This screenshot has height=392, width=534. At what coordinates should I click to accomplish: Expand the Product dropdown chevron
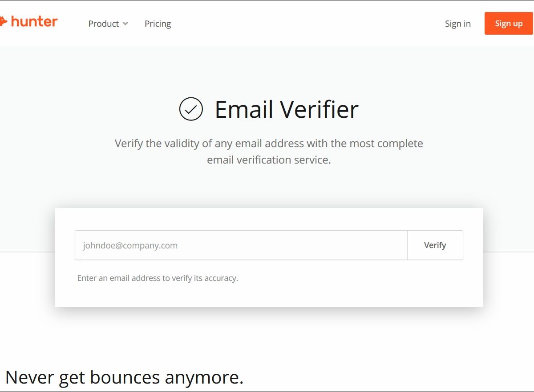coord(125,24)
